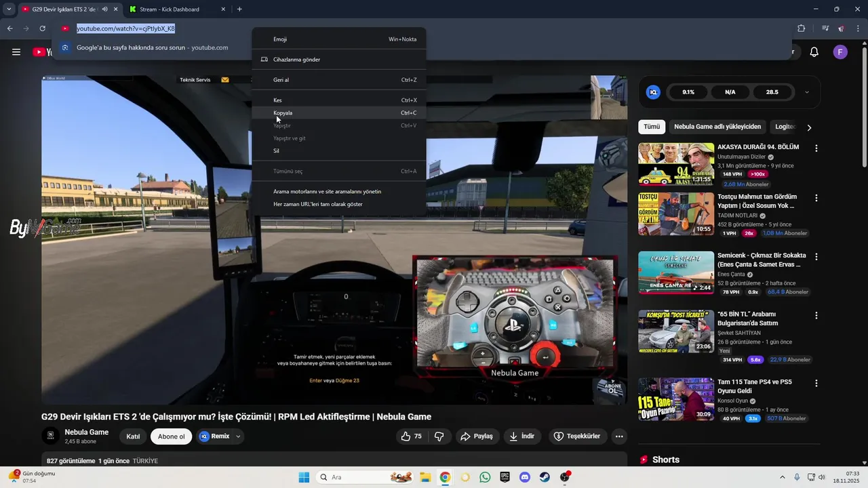Viewport: 868px width, 488px height.
Task: Open Discord from the taskbar
Action: [x=525, y=477]
